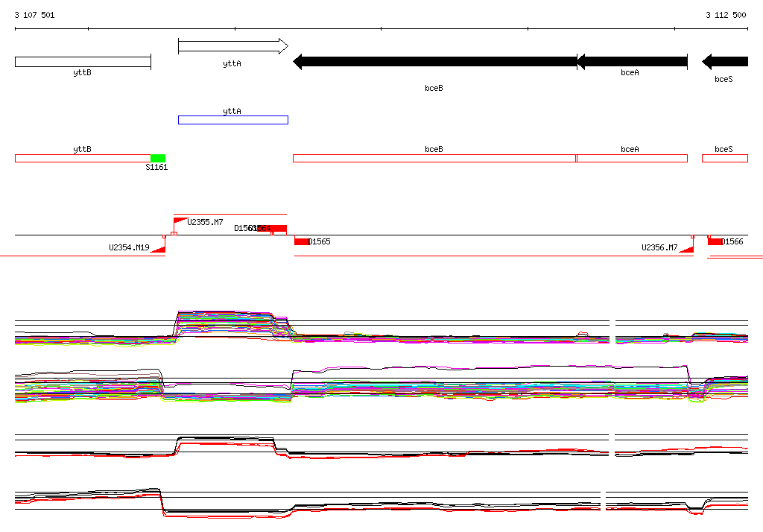The image size is (763, 532).
Task: Click the yttB label under white box
Action: click(x=82, y=72)
